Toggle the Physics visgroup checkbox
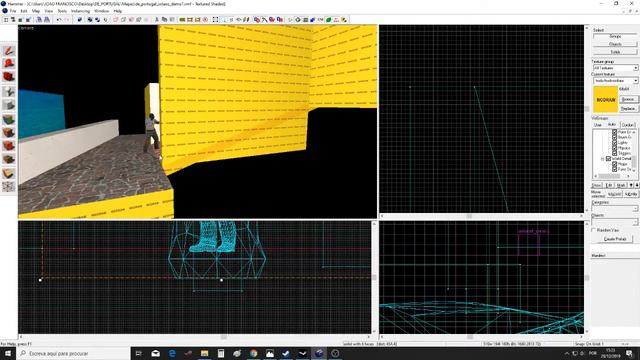 point(615,148)
